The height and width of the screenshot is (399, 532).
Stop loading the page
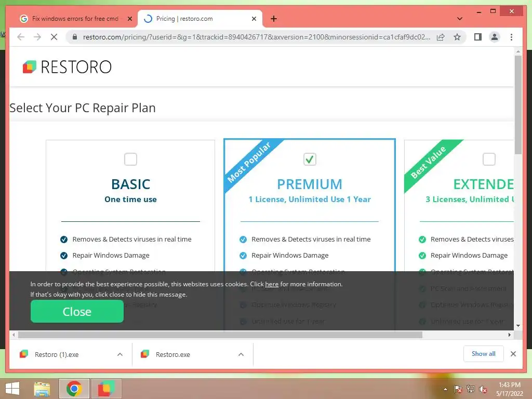pos(54,37)
